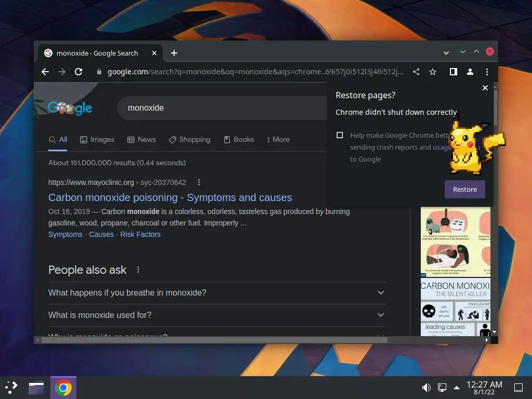Image resolution: width=532 pixels, height=399 pixels.
Task: Expand What is monoxide used for?
Action: 217,315
